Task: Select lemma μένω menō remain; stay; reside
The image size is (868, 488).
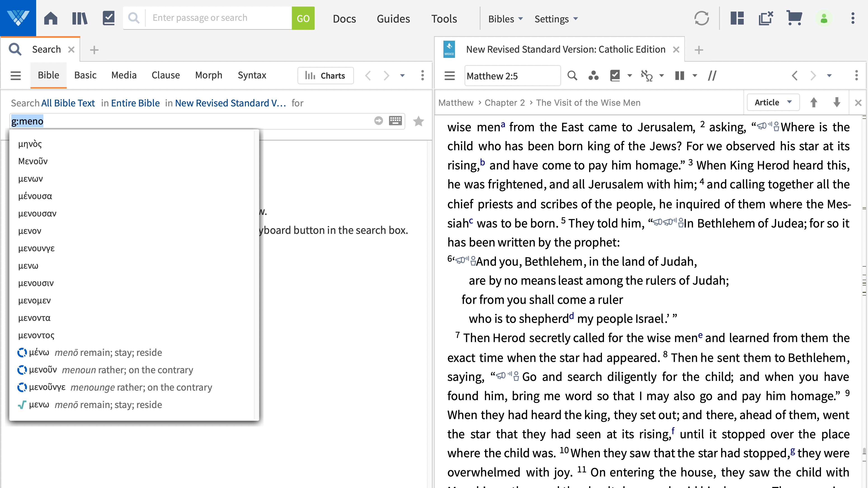Action: pos(134,352)
